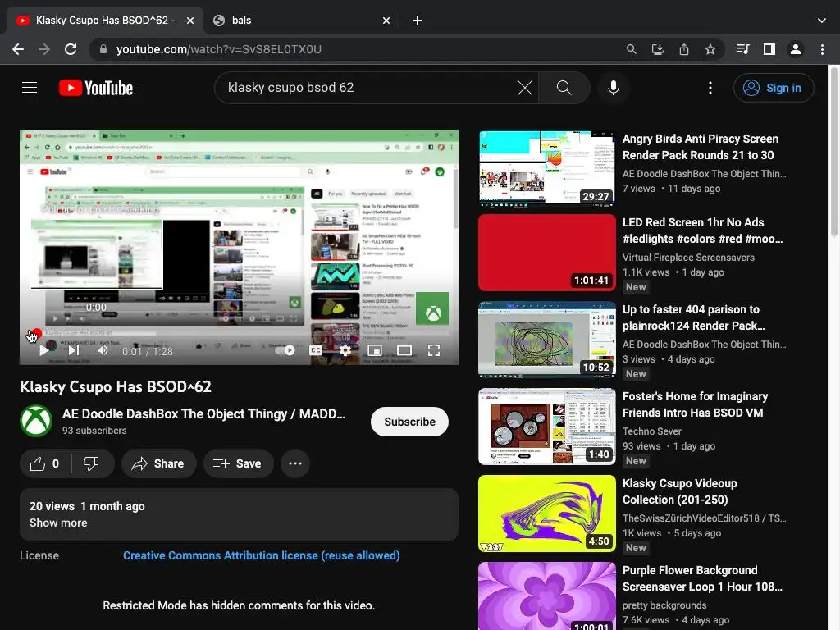The image size is (840, 630).
Task: Open player settings gear
Action: [x=345, y=350]
